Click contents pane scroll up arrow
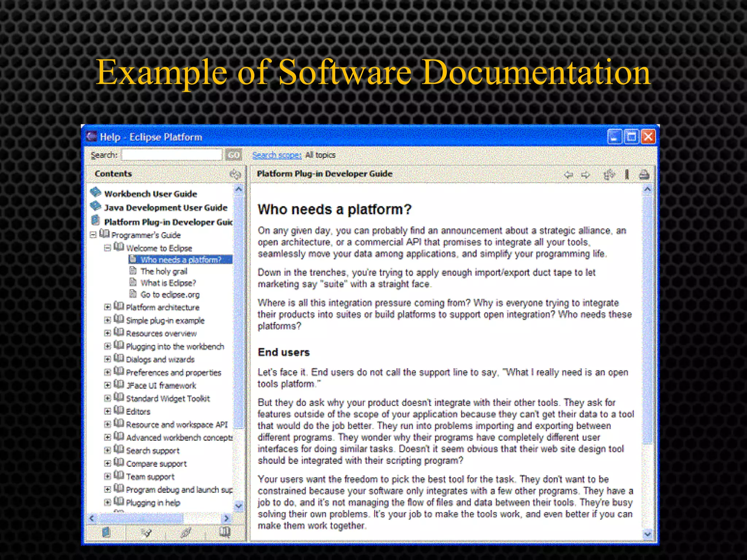747x560 pixels. pyautogui.click(x=239, y=189)
